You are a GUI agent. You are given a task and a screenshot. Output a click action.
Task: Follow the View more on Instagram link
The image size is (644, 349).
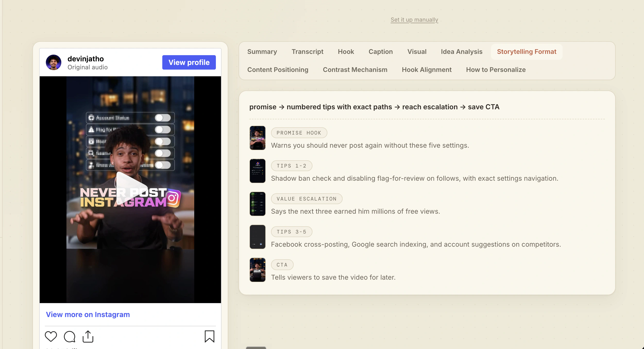click(x=88, y=314)
